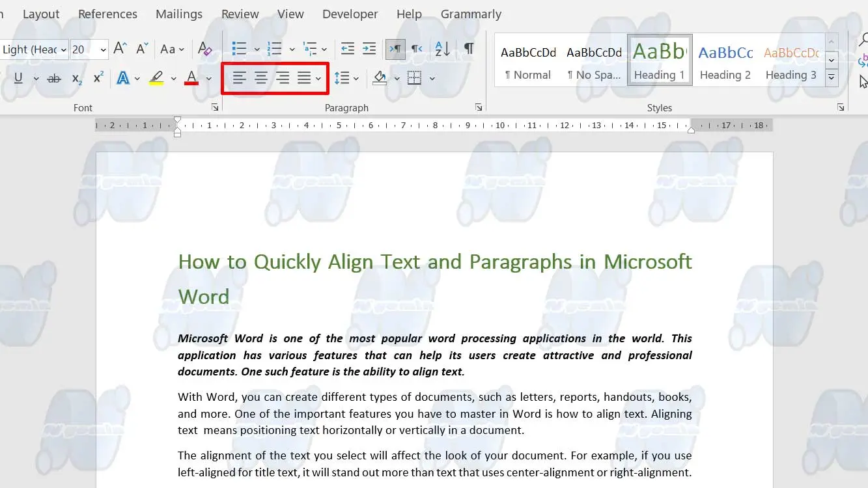
Task: Toggle subscript formatting
Action: [x=77, y=79]
